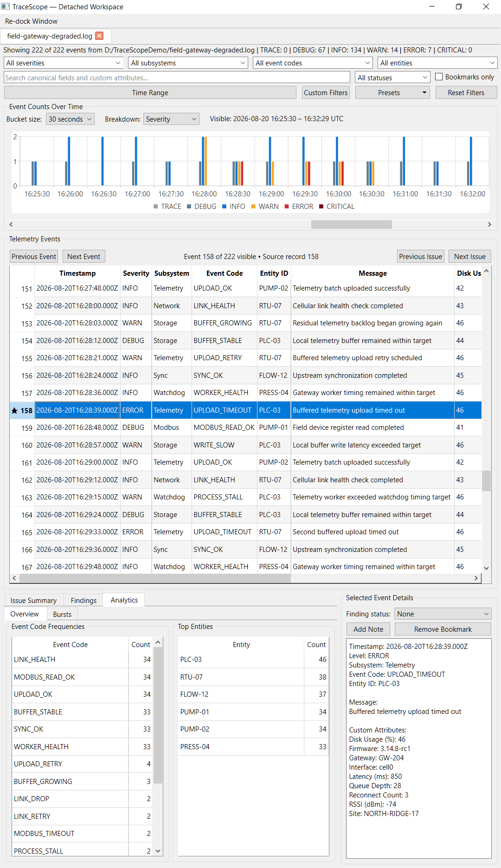Open Custom Filters
The image size is (501, 868).
[x=326, y=92]
